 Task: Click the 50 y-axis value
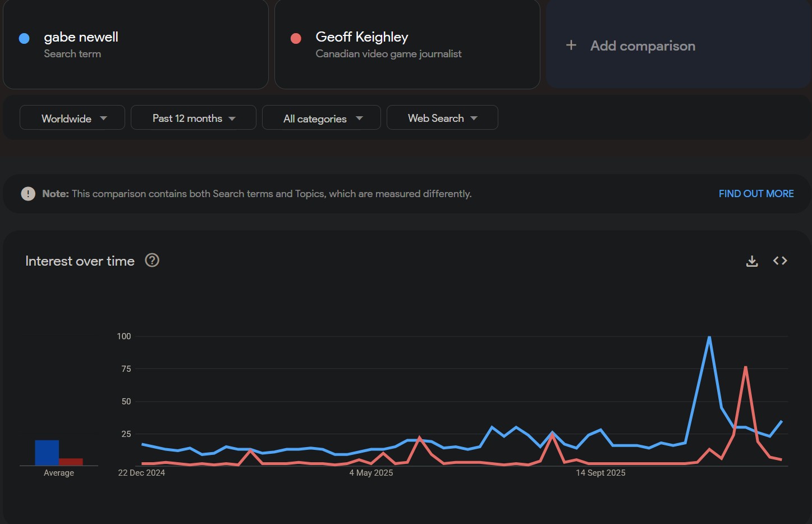(126, 402)
